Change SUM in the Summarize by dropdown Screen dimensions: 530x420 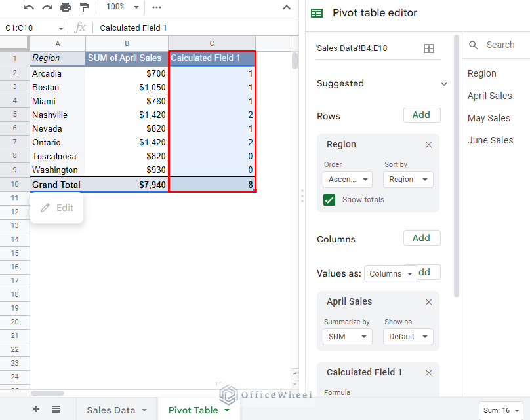pyautogui.click(x=347, y=336)
